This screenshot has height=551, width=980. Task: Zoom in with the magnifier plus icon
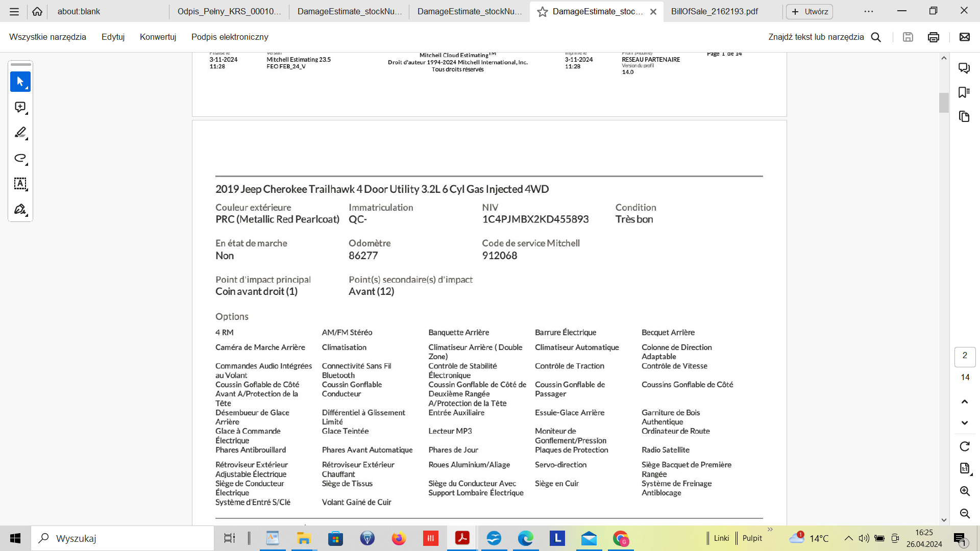[965, 491]
